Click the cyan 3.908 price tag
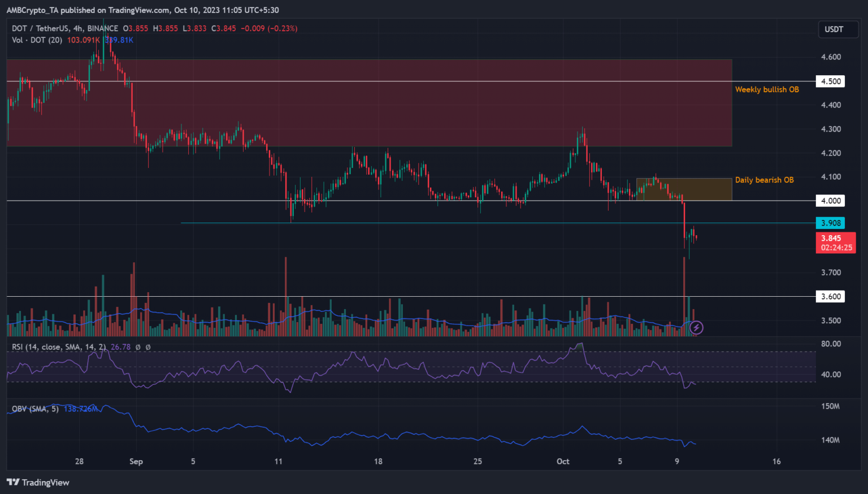The image size is (868, 494). coord(830,223)
